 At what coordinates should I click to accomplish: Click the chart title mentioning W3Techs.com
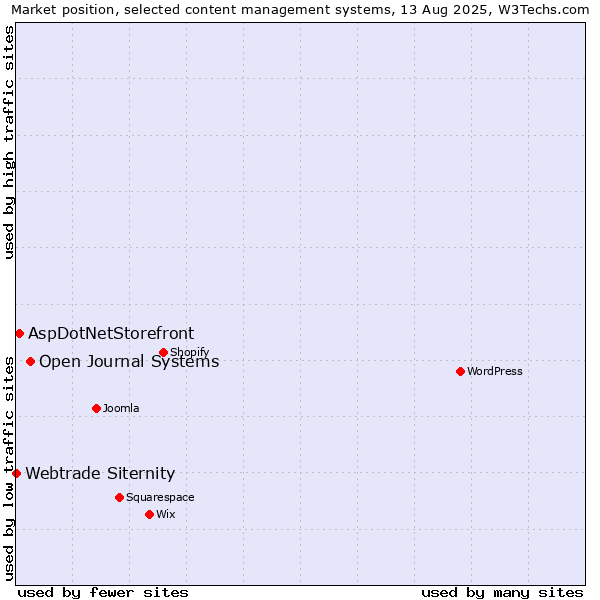(x=300, y=10)
